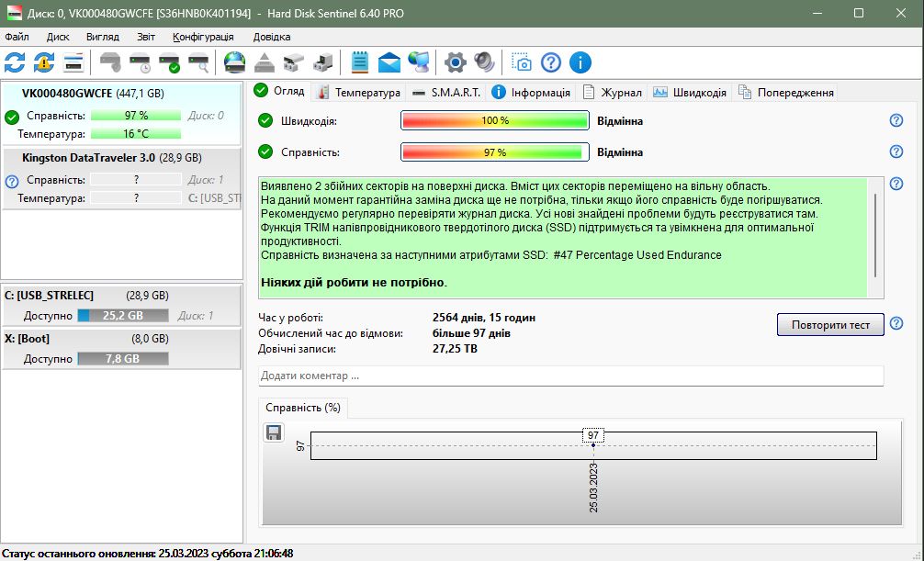The height and width of the screenshot is (561, 924).
Task: Click help icon beside the green description box
Action: [x=896, y=184]
